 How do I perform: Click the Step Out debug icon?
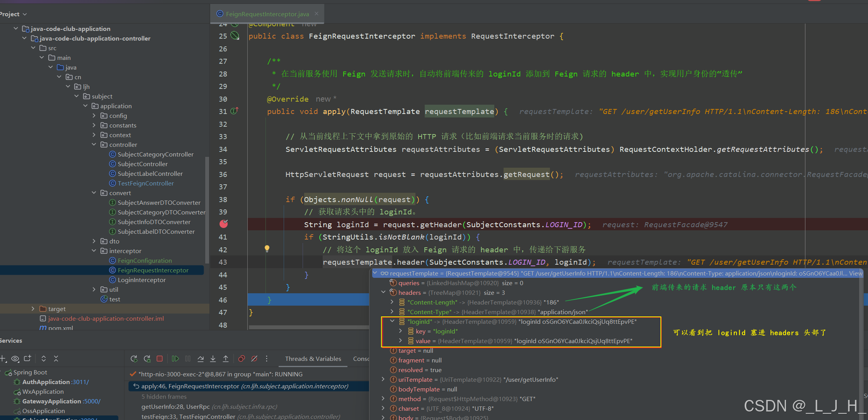click(226, 359)
